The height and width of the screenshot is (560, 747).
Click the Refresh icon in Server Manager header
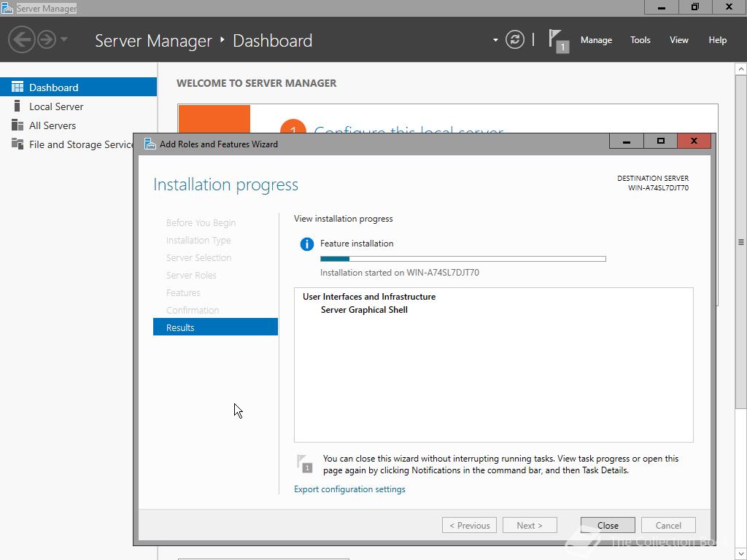tap(514, 39)
